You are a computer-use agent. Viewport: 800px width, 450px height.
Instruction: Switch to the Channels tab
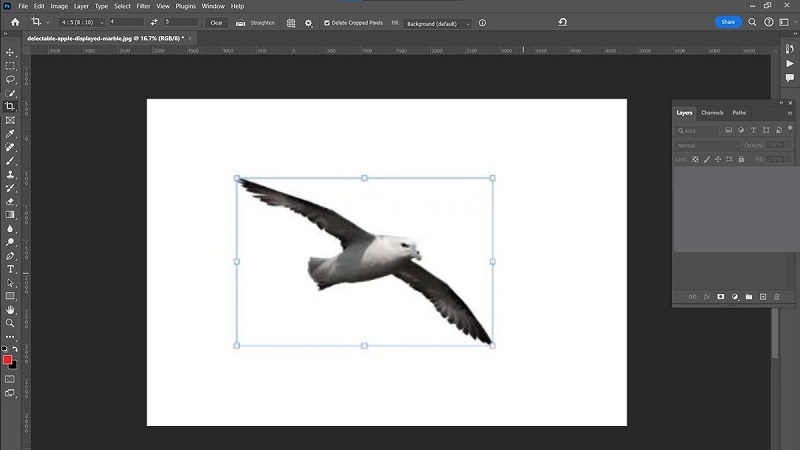[712, 113]
